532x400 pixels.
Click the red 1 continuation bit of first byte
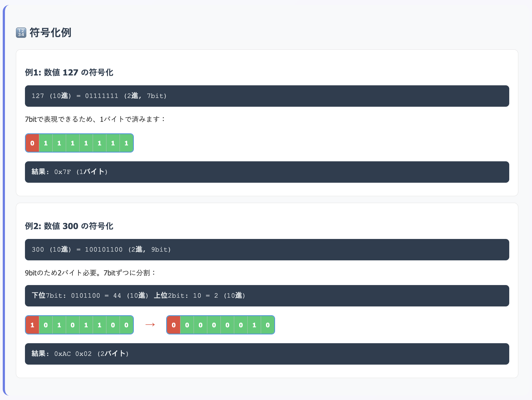point(32,325)
